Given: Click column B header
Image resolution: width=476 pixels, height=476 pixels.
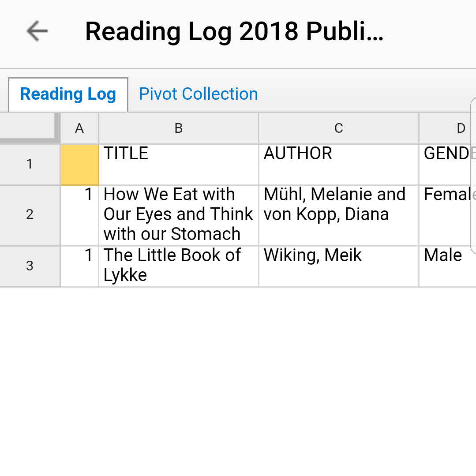Looking at the screenshot, I should pyautogui.click(x=179, y=128).
